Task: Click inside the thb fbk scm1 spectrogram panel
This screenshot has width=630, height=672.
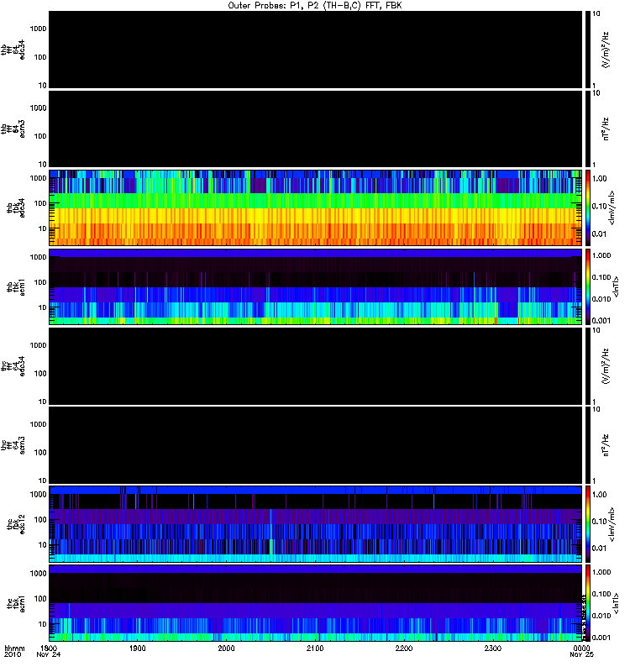Action: click(x=315, y=286)
